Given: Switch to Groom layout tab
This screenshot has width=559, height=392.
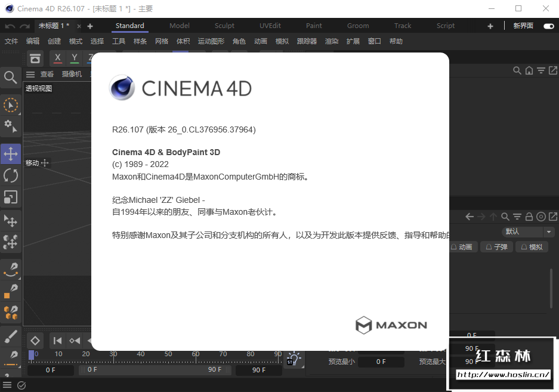Looking at the screenshot, I should click(x=358, y=26).
